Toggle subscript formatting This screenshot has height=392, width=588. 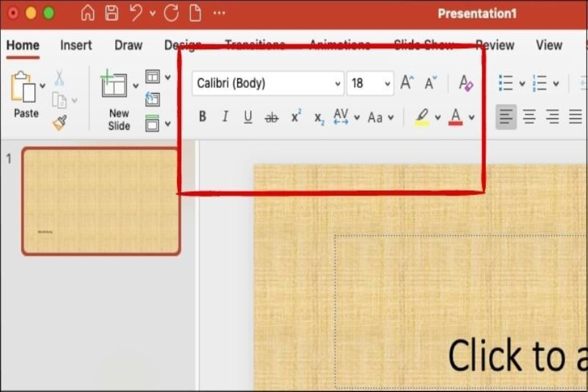point(319,118)
